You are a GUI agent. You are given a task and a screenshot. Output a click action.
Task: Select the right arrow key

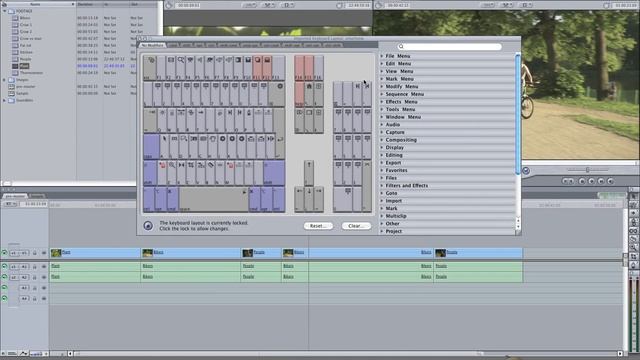pyautogui.click(x=319, y=200)
